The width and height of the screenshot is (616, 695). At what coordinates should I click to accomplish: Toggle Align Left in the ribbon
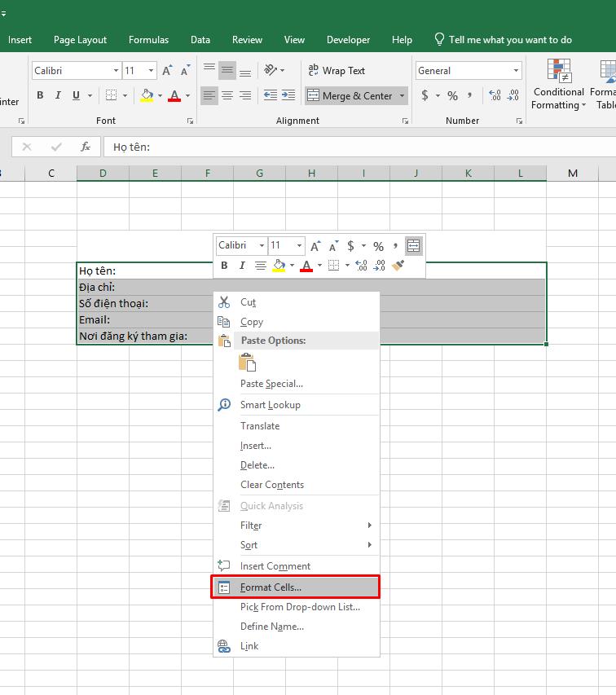tap(209, 95)
